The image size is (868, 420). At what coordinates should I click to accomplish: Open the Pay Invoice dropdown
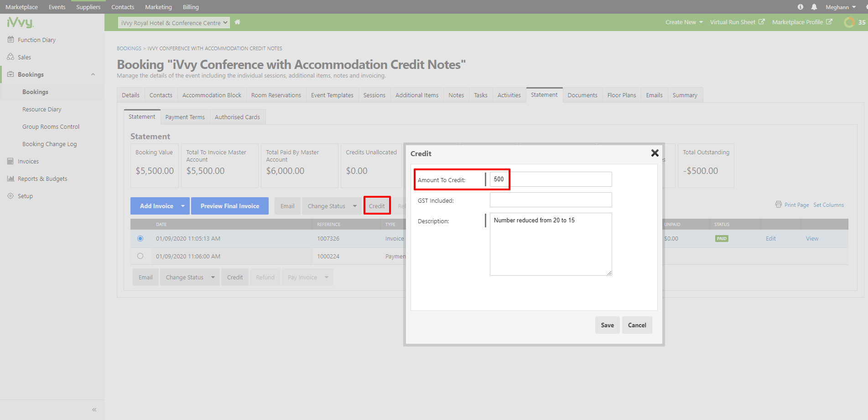pos(307,277)
